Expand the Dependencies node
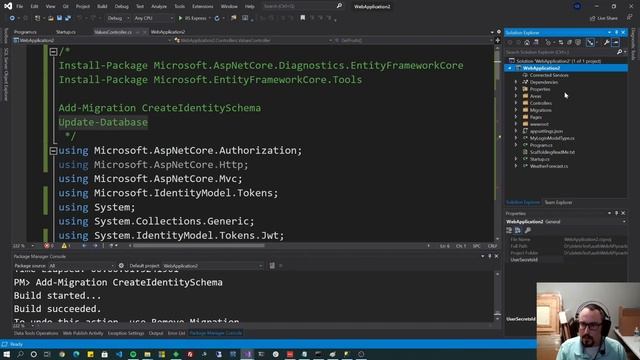 [x=516, y=82]
